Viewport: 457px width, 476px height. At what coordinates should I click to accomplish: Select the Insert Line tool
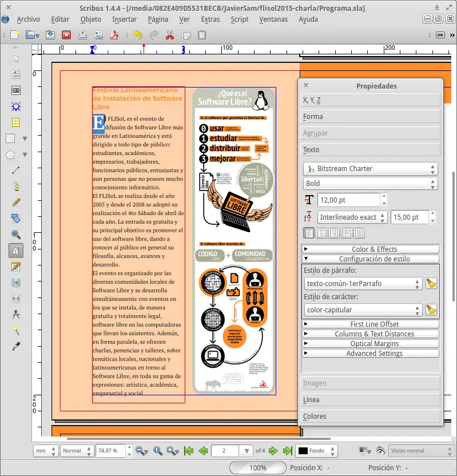pos(16,170)
